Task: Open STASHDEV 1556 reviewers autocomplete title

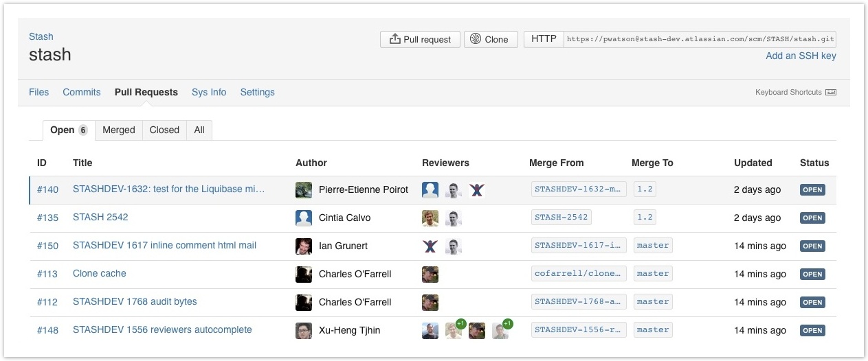Action: (x=162, y=329)
